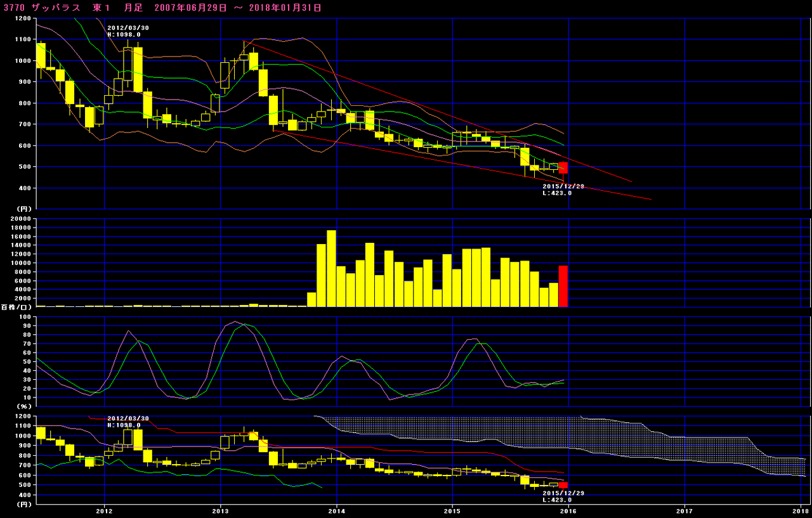Image resolution: width=812 pixels, height=518 pixels.
Task: Click the (%) unit label under the oscillator
Action: coord(23,406)
